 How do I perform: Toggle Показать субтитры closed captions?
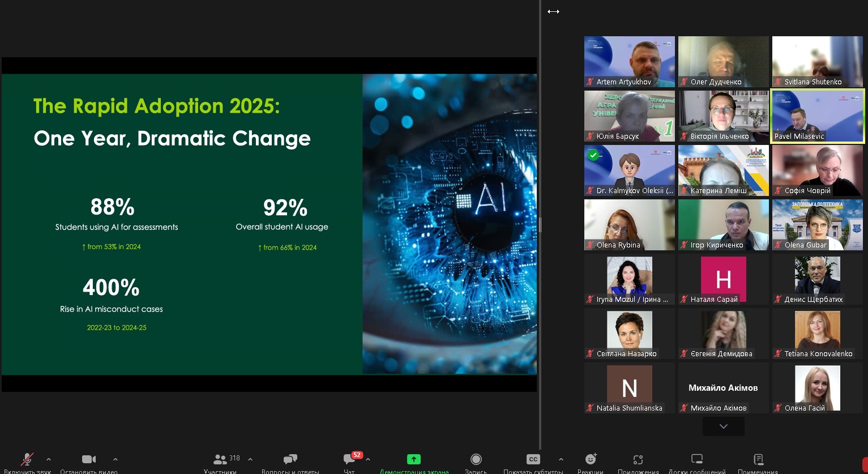pos(533,459)
